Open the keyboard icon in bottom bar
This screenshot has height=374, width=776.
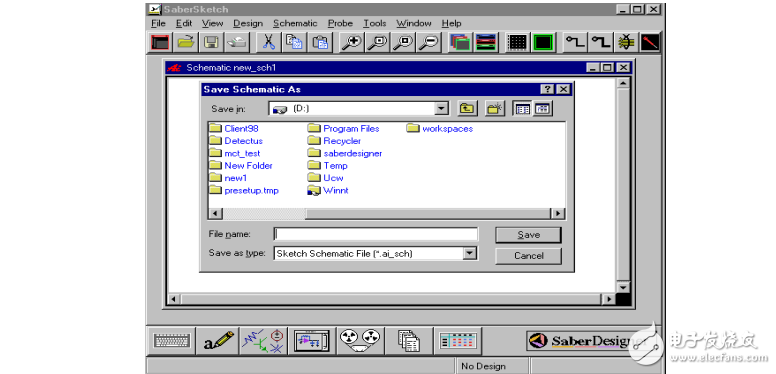171,340
